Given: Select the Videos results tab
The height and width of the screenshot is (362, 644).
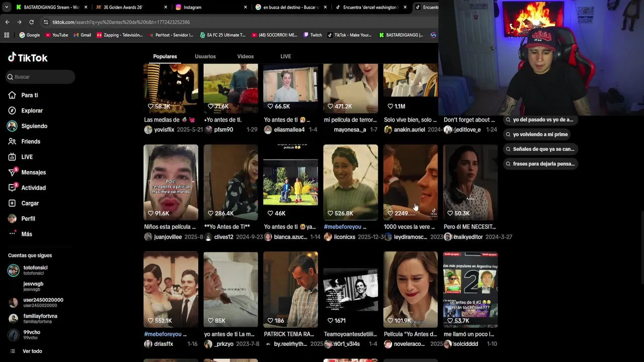Looking at the screenshot, I should 246,56.
